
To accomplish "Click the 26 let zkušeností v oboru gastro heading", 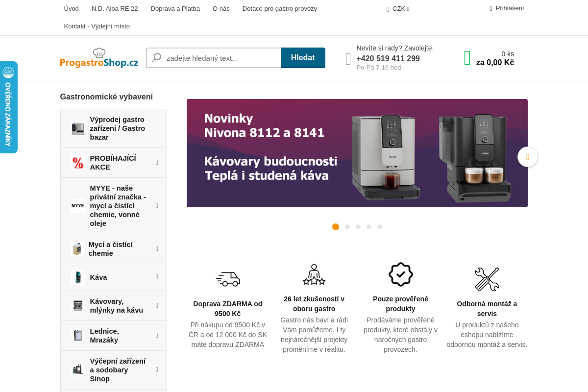I will (314, 304).
